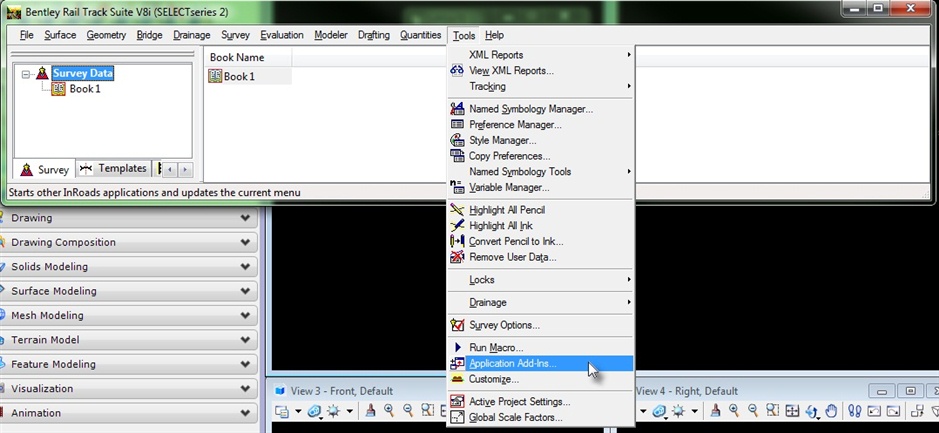Screen dimensions: 939x433
Task: Open the Modeler menu
Action: tap(331, 35)
